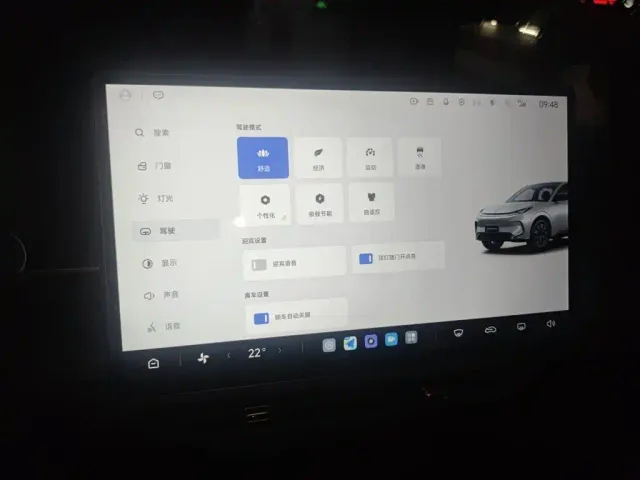The image size is (640, 480).
Task: Open the 显示 display menu
Action: pyautogui.click(x=159, y=263)
